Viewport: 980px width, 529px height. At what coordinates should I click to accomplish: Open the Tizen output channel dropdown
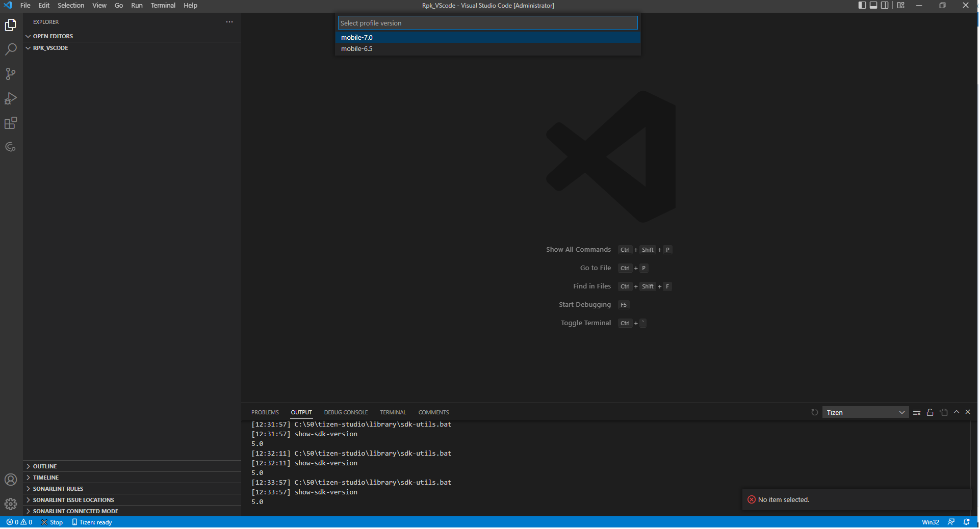point(865,412)
